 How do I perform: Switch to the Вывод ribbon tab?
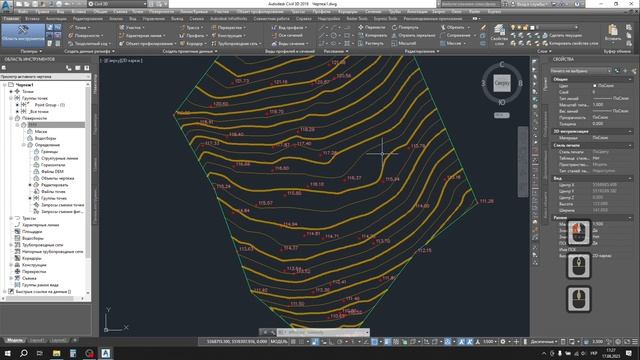[177, 19]
